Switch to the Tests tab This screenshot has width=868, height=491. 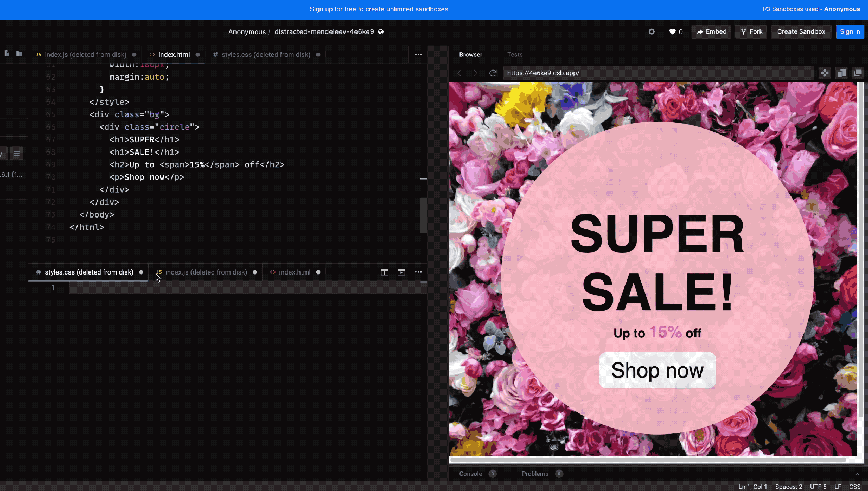[515, 55]
